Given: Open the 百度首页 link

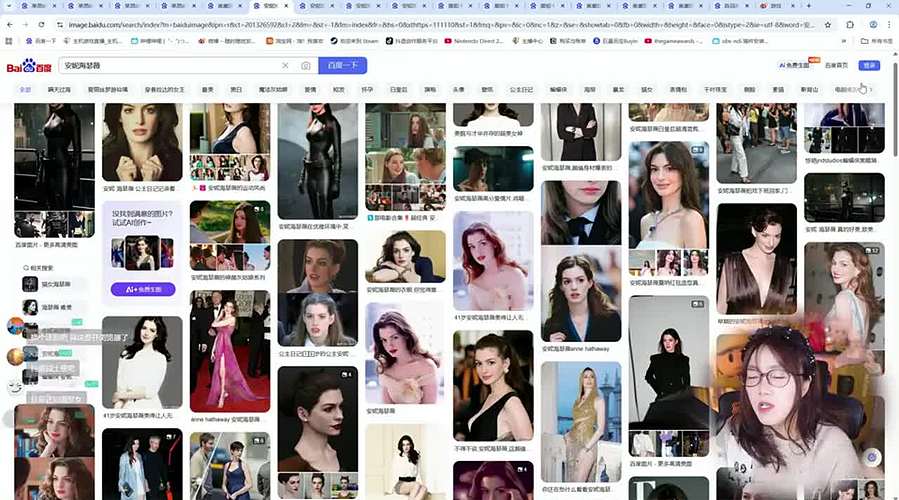Looking at the screenshot, I should 836,65.
